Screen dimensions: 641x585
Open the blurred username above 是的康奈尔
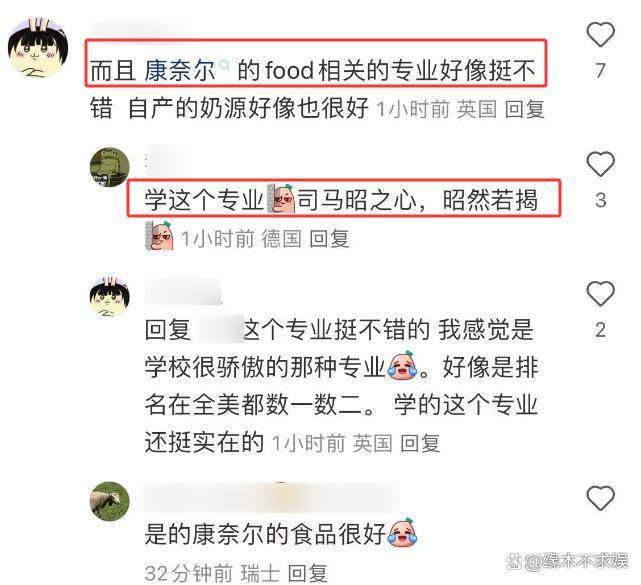pyautogui.click(x=271, y=497)
